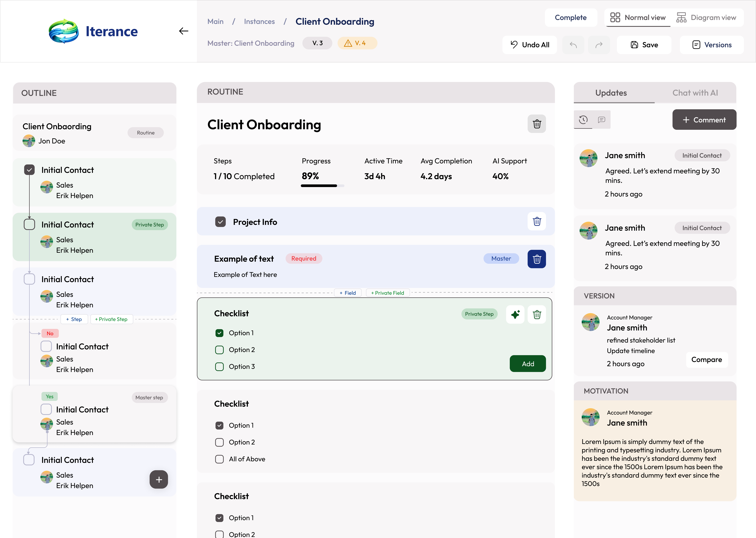Check the Initial Contact step under the No branch
The width and height of the screenshot is (756, 538).
point(46,346)
